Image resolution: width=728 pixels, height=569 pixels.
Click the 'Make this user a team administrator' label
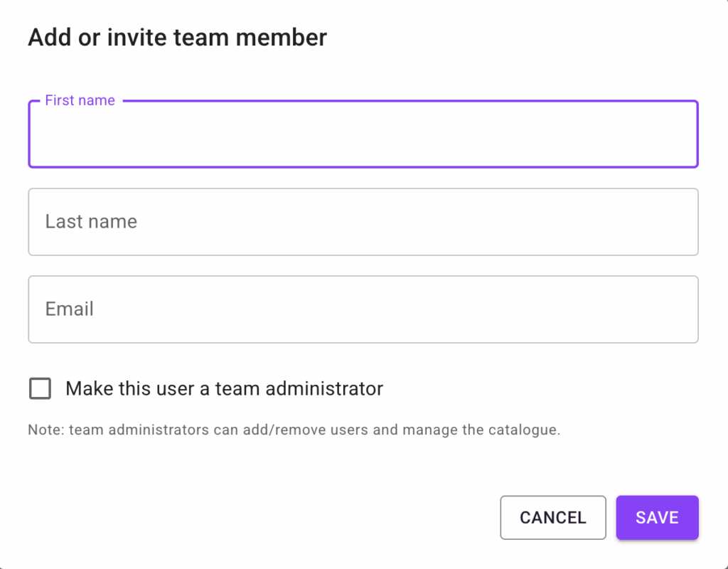(x=224, y=388)
